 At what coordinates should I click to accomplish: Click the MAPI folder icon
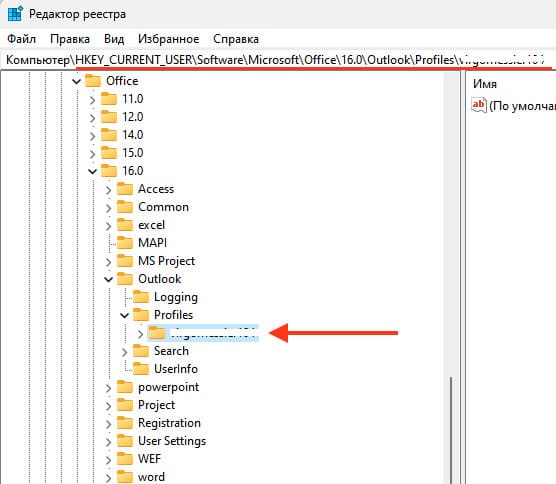tap(125, 243)
